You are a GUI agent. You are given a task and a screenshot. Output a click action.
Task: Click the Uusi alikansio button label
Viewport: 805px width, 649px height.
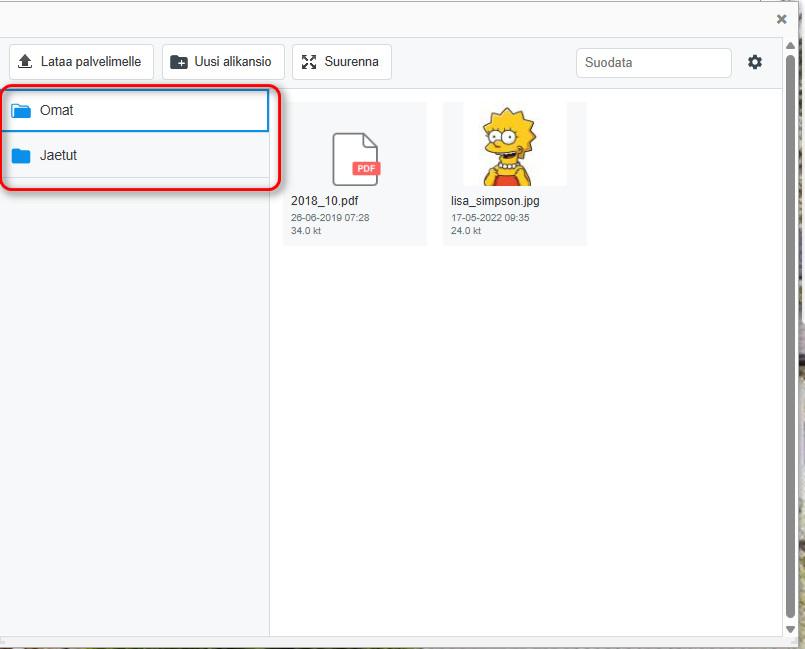click(233, 62)
